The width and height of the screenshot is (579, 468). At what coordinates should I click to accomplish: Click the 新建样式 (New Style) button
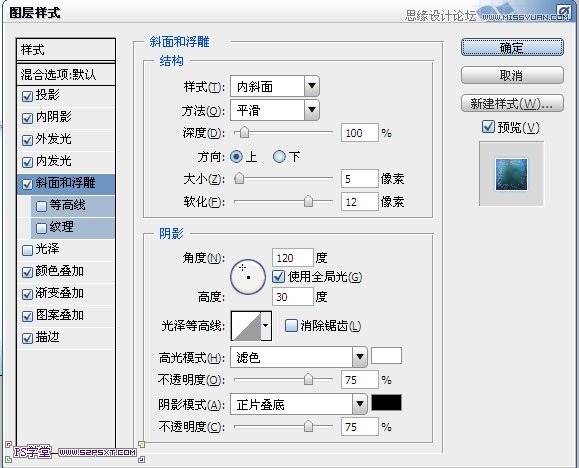point(512,103)
